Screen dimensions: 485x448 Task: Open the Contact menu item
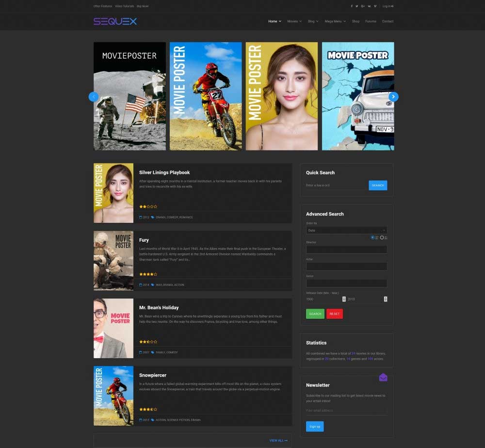[388, 21]
